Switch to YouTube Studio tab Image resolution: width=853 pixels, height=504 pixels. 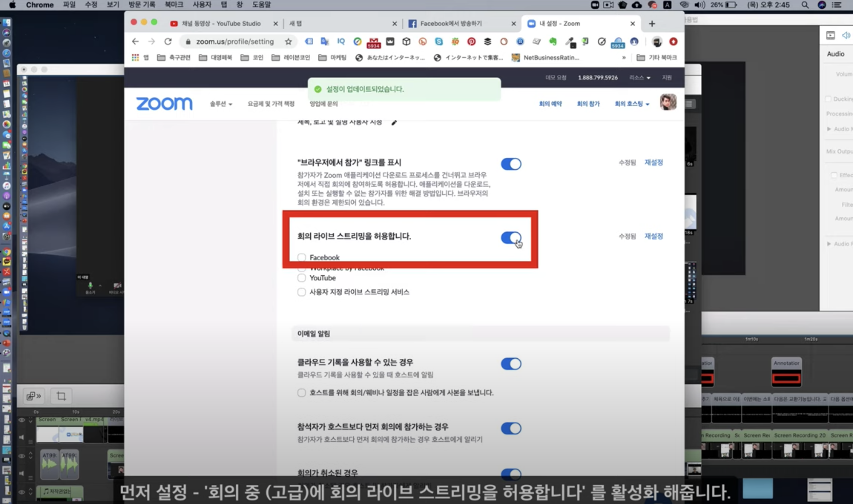tap(221, 24)
